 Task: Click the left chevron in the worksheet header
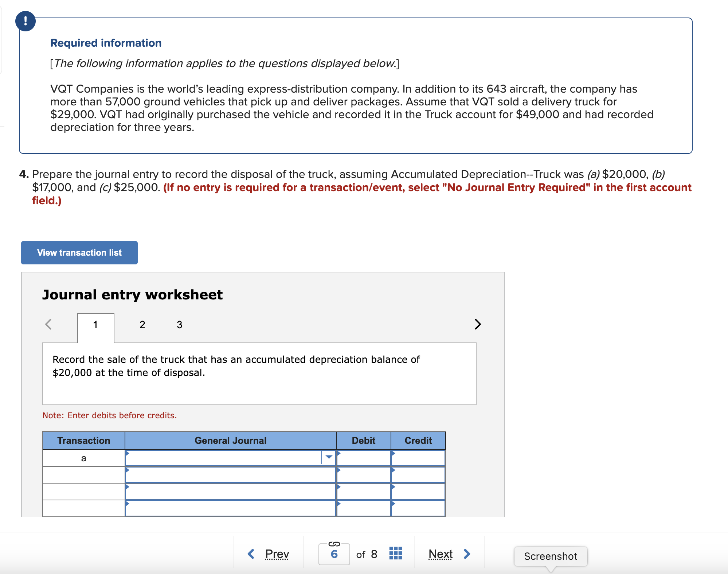49,324
